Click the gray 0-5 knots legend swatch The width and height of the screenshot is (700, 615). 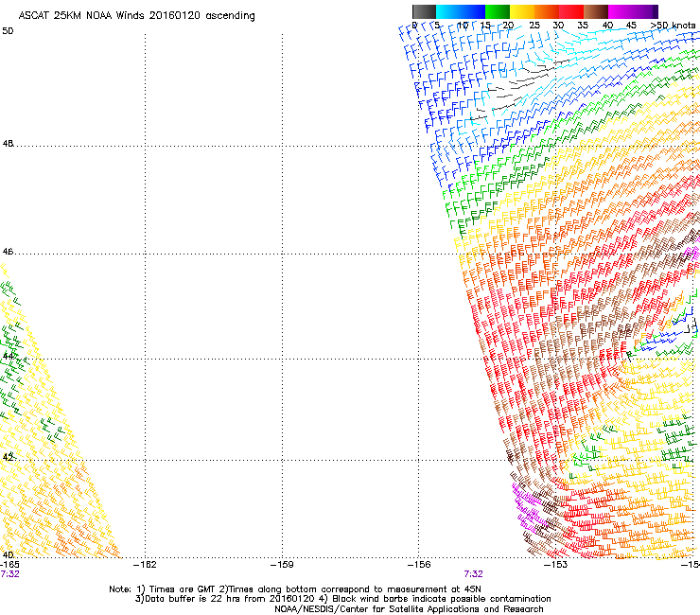click(424, 11)
